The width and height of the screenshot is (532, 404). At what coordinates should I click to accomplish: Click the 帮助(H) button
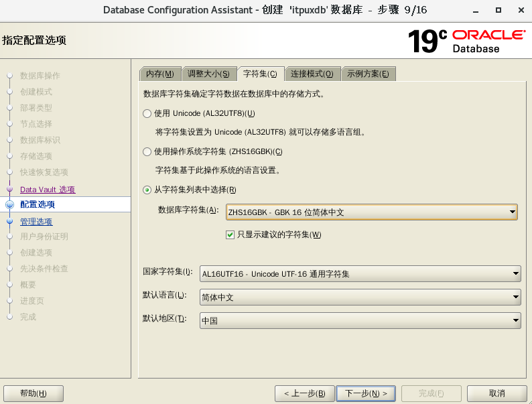click(34, 393)
